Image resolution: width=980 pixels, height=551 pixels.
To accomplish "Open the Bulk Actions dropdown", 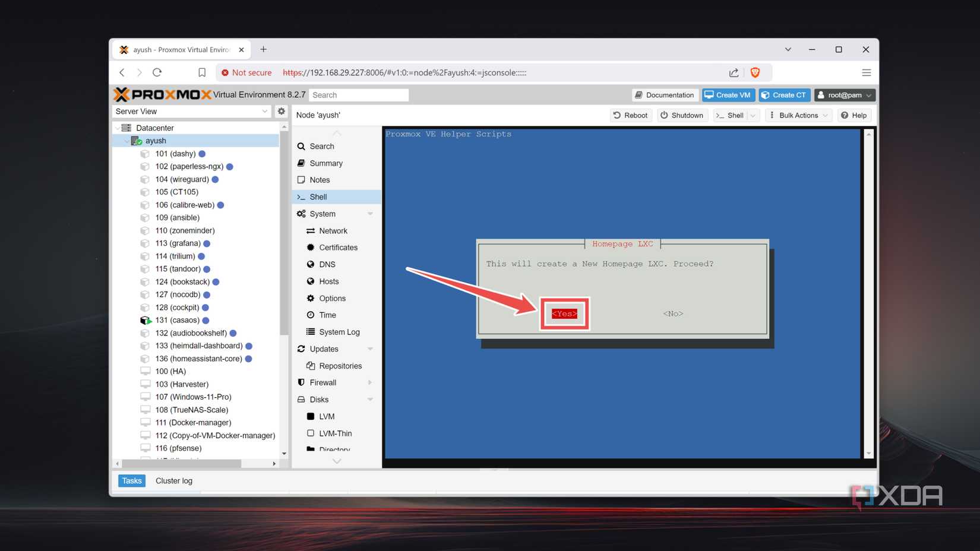I will click(798, 115).
